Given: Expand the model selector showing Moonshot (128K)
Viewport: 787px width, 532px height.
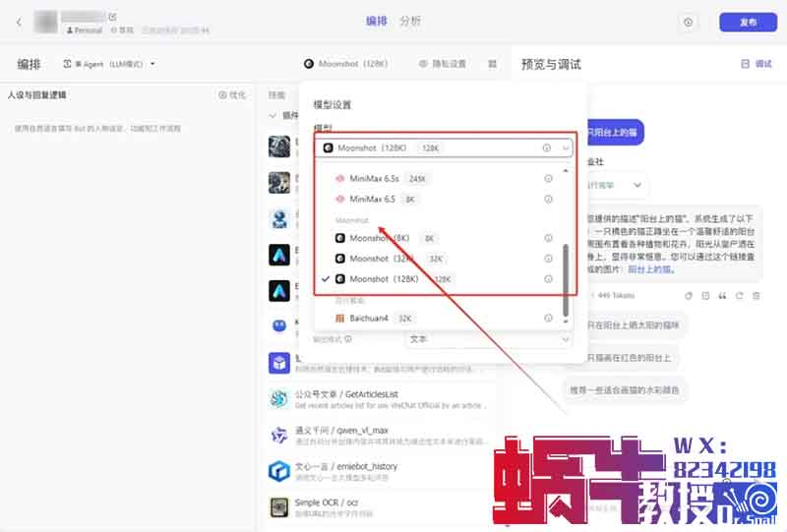Looking at the screenshot, I should pyautogui.click(x=443, y=148).
